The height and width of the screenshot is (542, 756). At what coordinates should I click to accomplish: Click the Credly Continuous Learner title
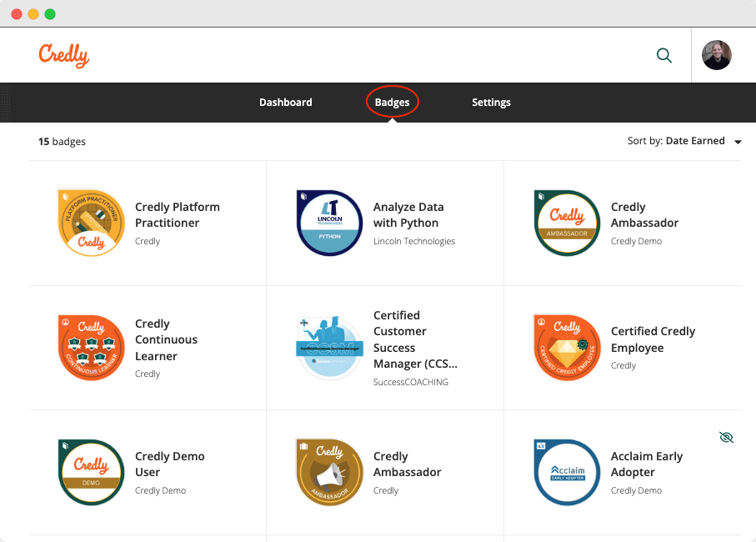(167, 339)
